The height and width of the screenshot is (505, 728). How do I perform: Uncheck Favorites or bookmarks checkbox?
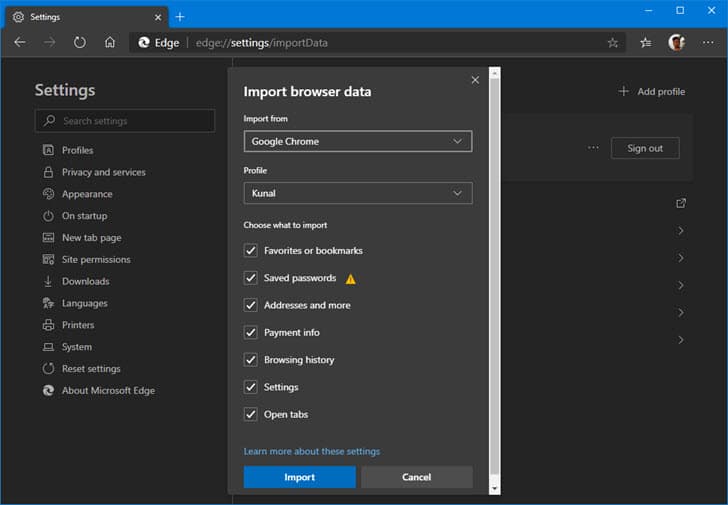[x=251, y=251]
